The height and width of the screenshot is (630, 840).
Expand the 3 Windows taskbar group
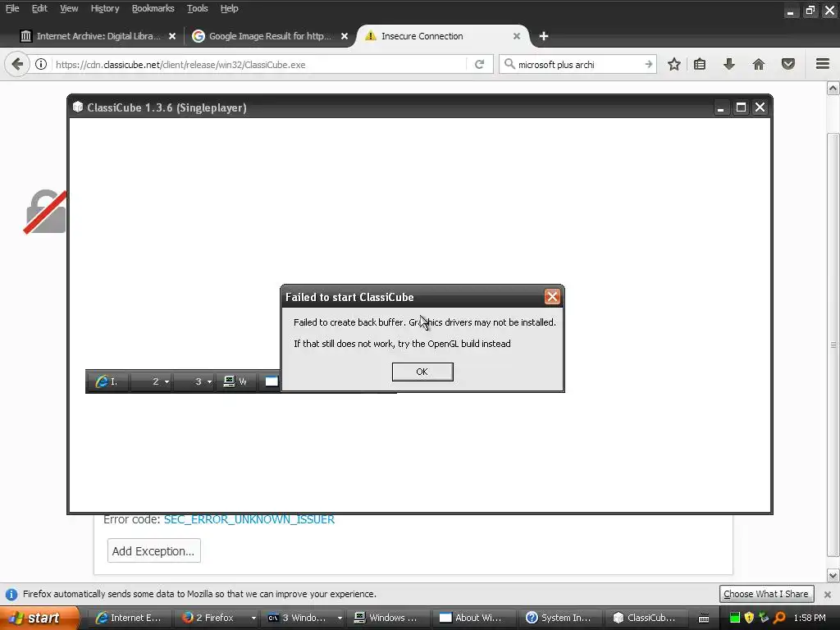(x=340, y=618)
